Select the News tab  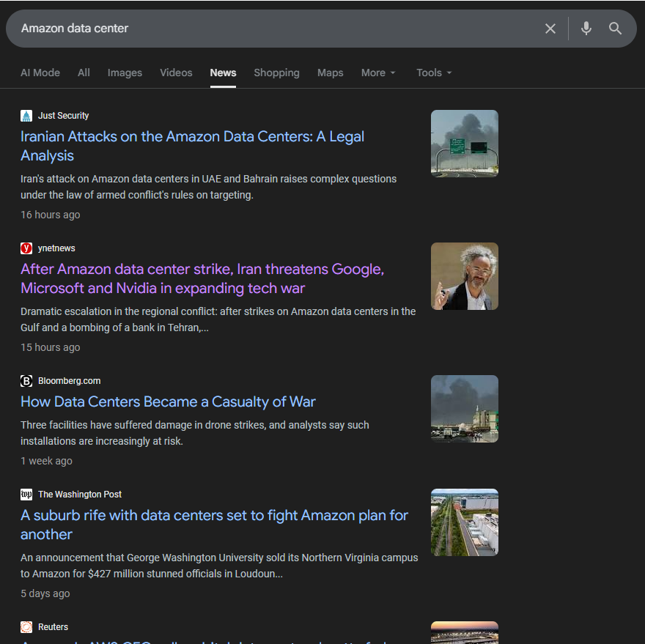click(223, 73)
